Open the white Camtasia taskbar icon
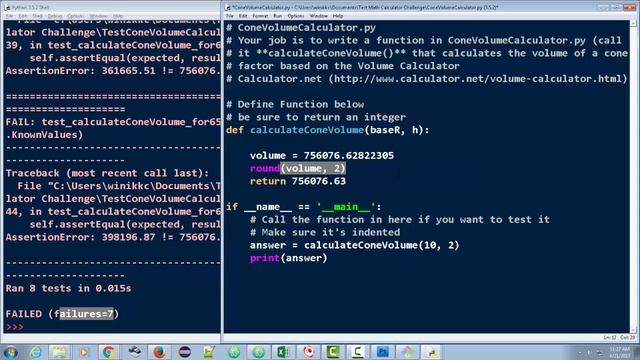This screenshot has height=360, width=640. coord(358,352)
